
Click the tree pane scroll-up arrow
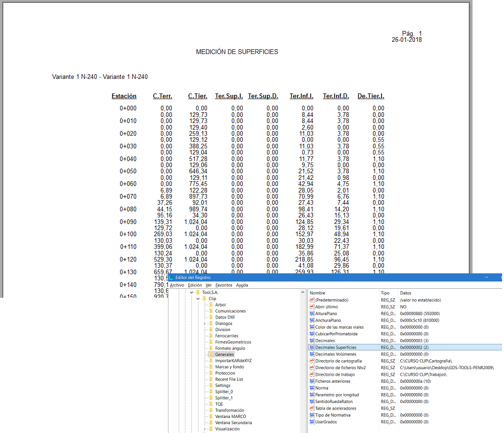tap(303, 293)
